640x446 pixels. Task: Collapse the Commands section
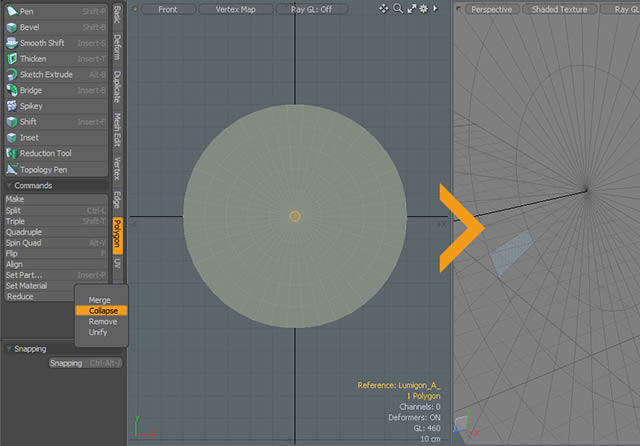click(9, 186)
